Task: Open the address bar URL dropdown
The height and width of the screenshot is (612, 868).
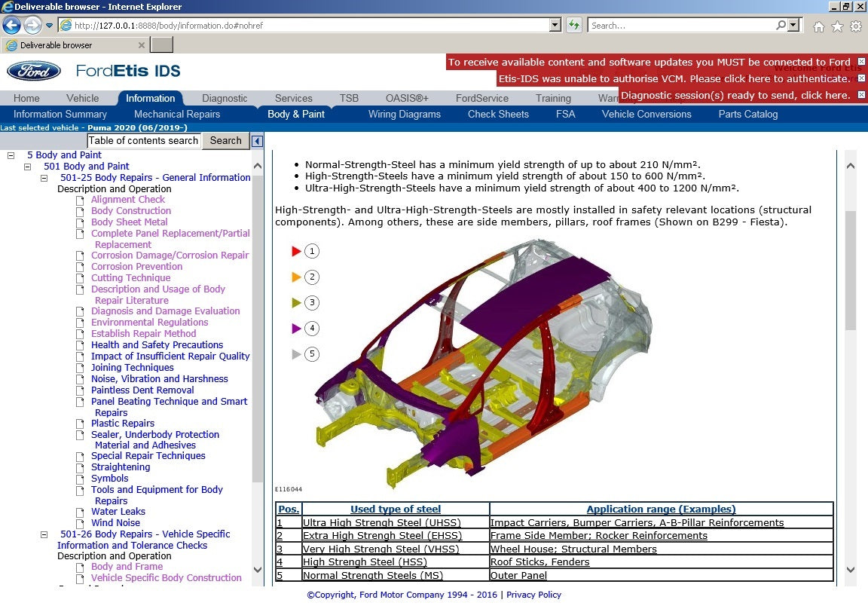Action: 555,26
